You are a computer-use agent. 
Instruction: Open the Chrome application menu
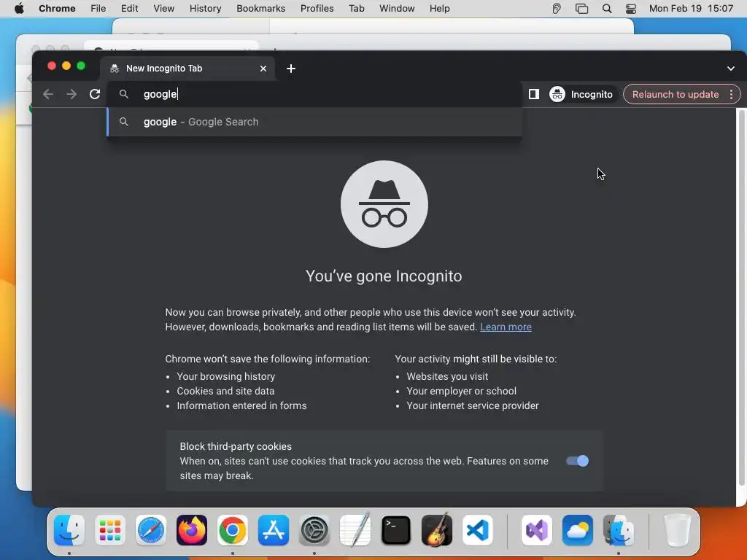(57, 9)
